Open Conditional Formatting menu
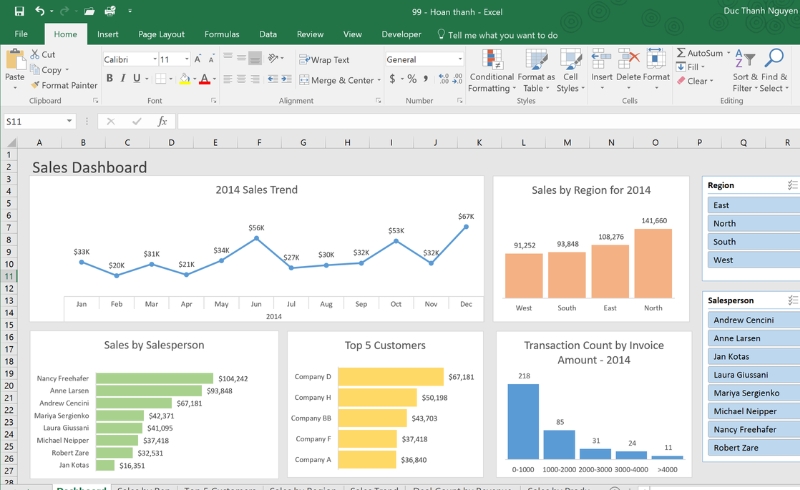 pos(492,71)
